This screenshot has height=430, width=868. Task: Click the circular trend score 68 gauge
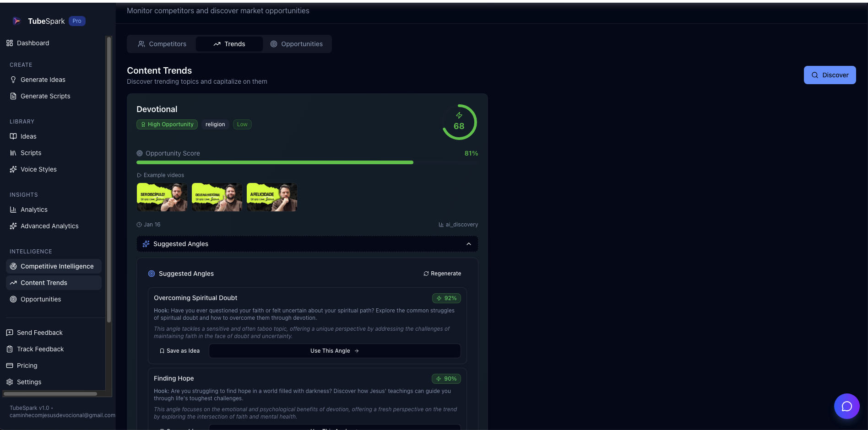[459, 122]
